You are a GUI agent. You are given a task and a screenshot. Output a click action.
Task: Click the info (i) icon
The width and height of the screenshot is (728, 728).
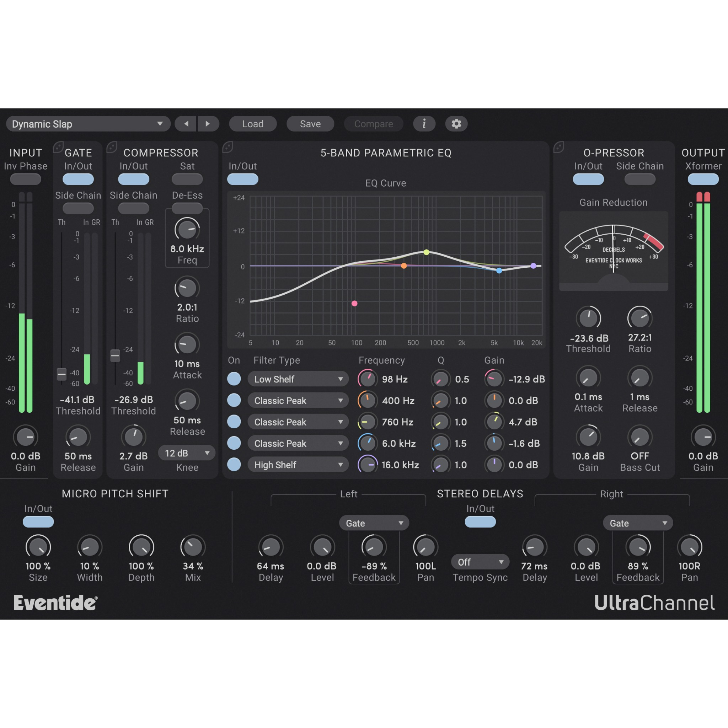pos(424,124)
